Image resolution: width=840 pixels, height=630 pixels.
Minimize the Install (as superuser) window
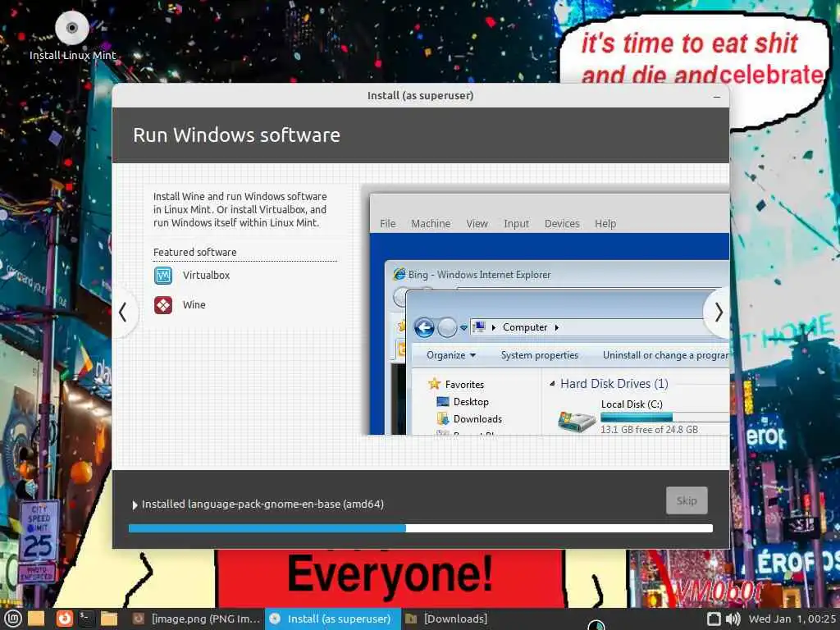tap(717, 97)
